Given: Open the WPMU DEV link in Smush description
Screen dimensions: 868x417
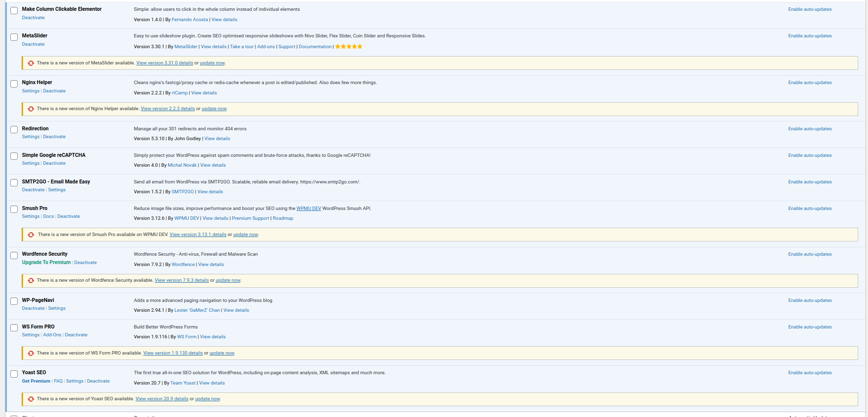Looking at the screenshot, I should (308, 208).
